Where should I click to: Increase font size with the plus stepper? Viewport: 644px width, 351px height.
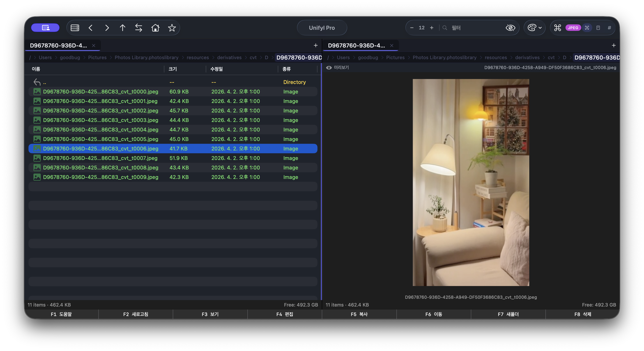coord(432,27)
